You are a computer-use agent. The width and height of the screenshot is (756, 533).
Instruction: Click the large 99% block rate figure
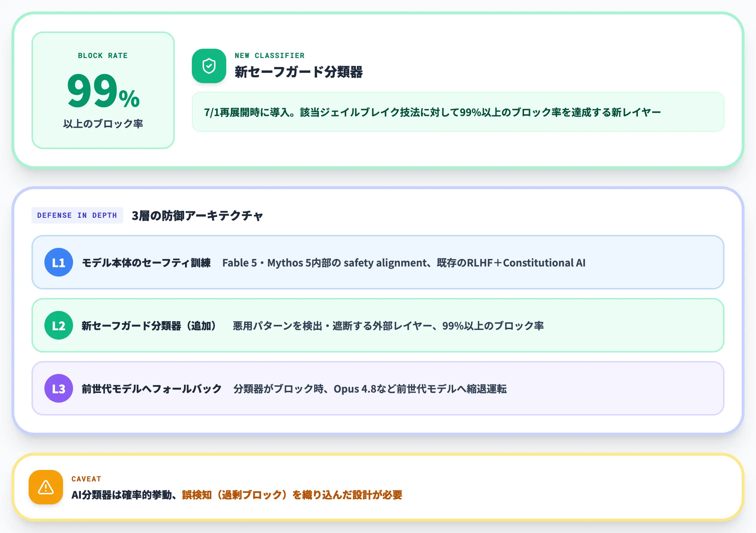[103, 91]
